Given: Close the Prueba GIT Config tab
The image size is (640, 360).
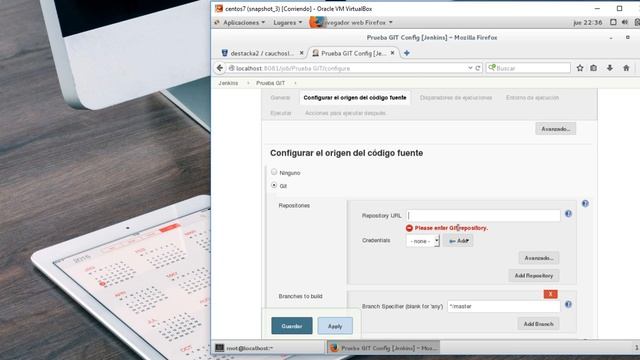Looking at the screenshot, I should [392, 53].
